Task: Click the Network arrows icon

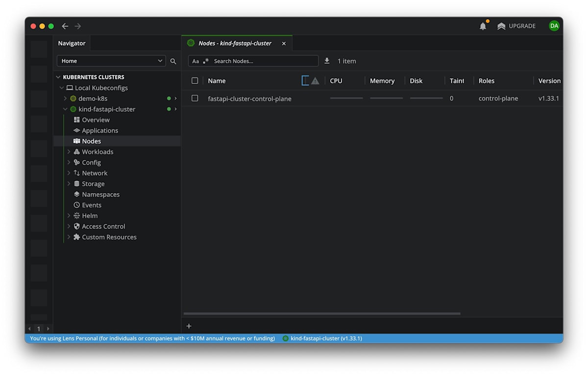Action: click(76, 173)
